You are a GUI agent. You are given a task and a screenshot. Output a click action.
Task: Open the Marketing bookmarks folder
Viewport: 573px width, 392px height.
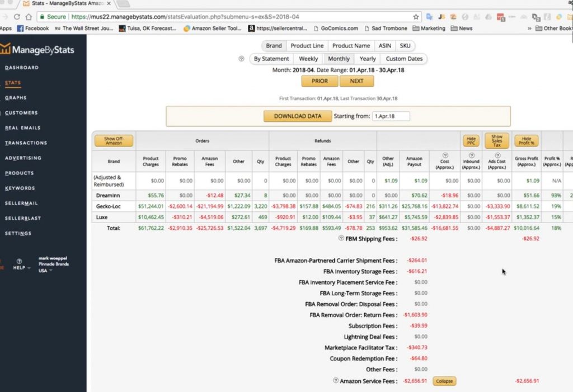click(429, 28)
